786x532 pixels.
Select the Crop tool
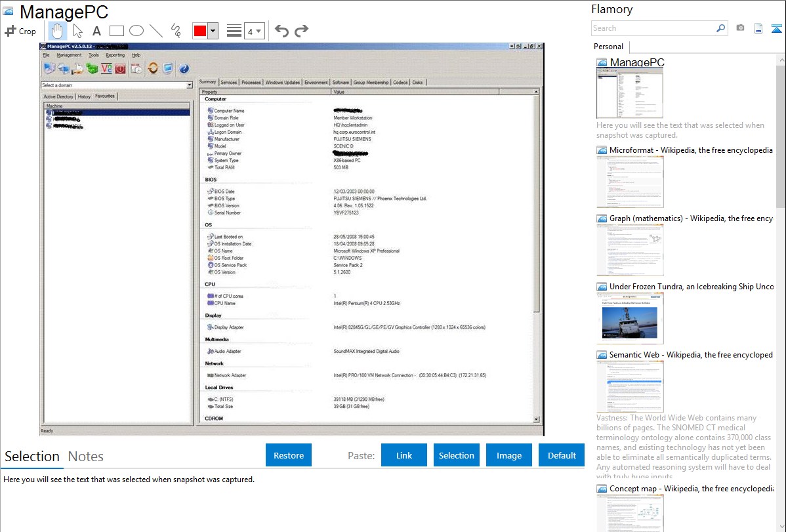[x=20, y=31]
